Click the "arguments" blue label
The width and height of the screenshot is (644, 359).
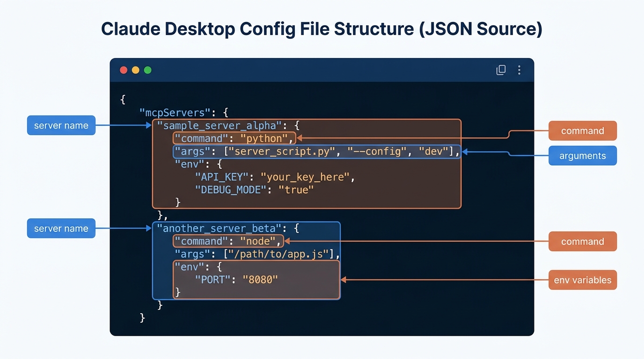point(583,156)
